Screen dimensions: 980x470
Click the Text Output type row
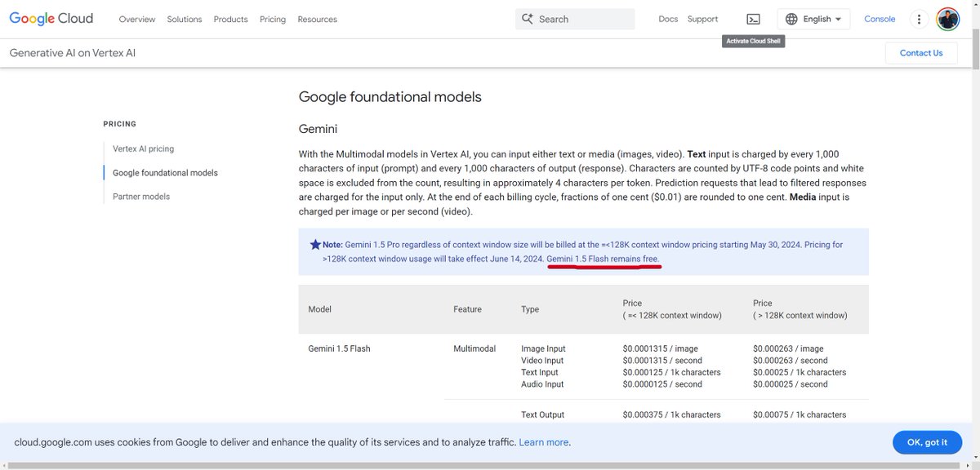(542, 415)
